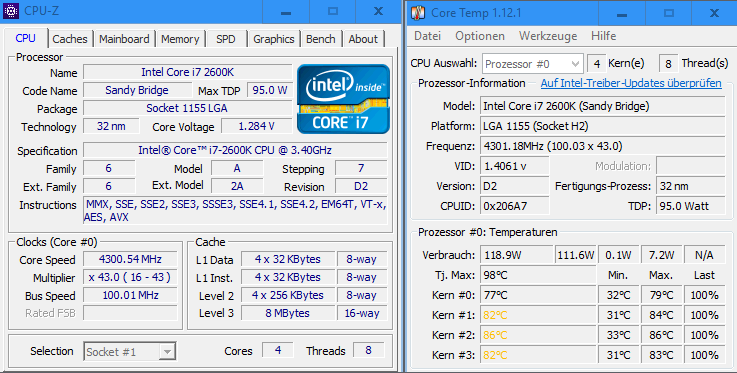
Task: Click the Threads count field in CPU-Z
Action: pyautogui.click(x=368, y=350)
